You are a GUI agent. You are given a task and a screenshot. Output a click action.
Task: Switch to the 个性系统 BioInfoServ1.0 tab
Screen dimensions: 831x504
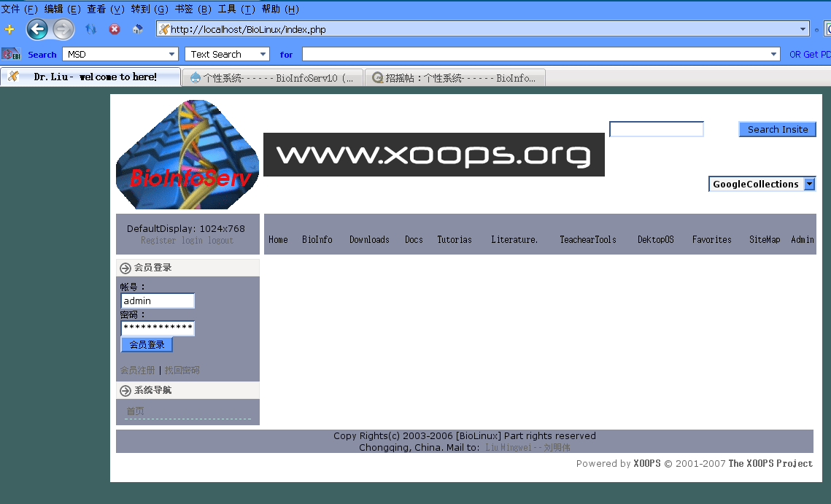click(273, 78)
